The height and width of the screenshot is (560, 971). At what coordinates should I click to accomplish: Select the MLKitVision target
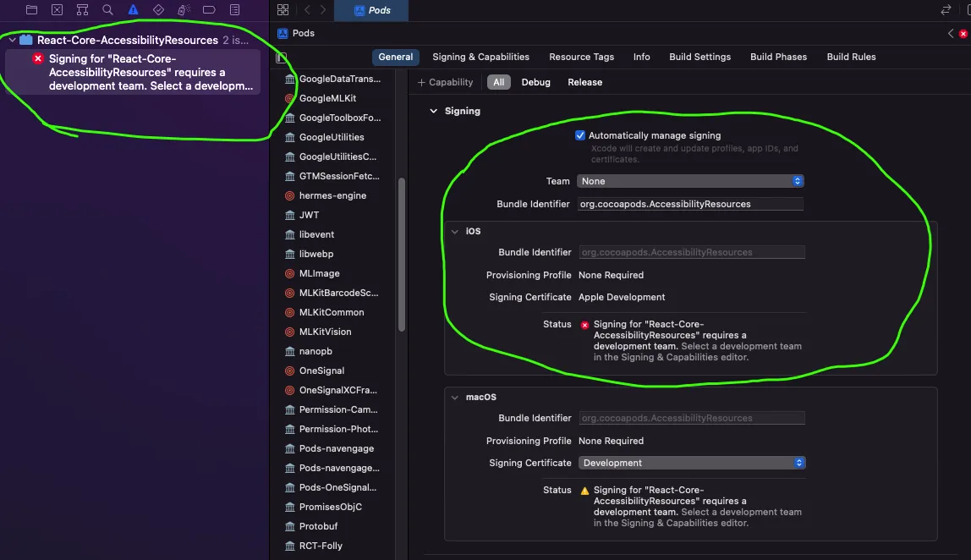coord(325,332)
